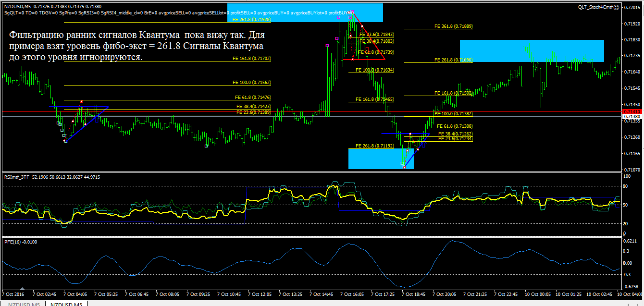
Task: Click the Russian annotation mentioning уровень фибо-экст = 261.8
Action: point(136,46)
